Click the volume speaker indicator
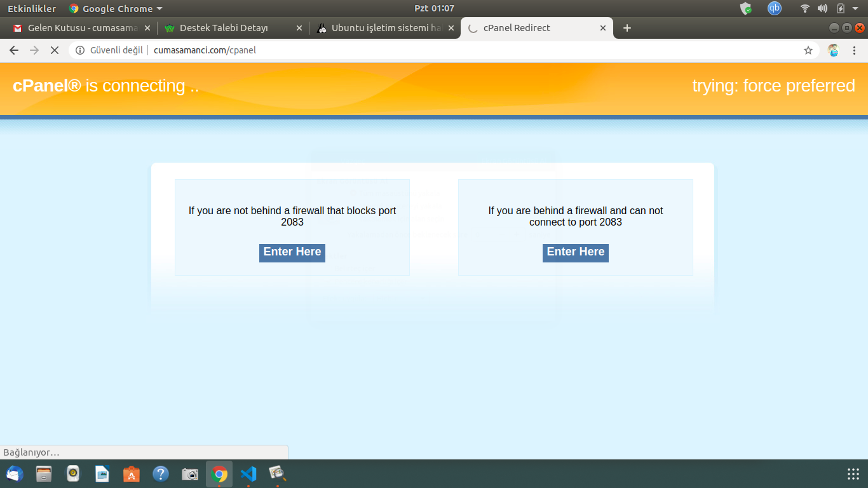Screen dimensions: 868x488 click(822, 8)
